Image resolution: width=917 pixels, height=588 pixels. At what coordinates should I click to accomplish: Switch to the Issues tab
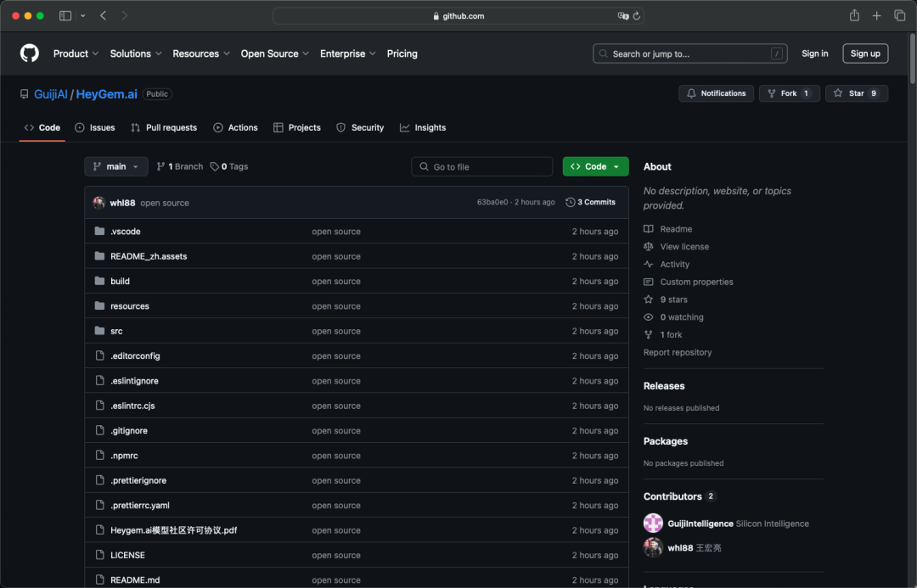pyautogui.click(x=95, y=127)
